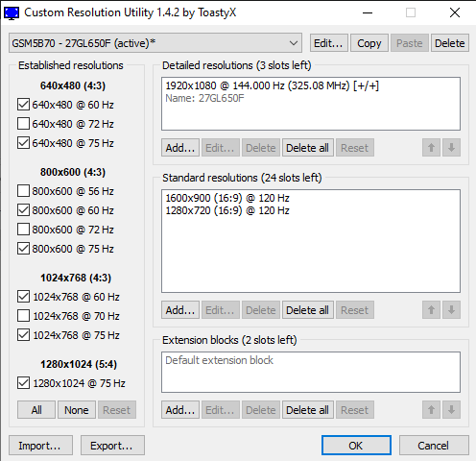476x461 pixels.
Task: Check 800x600 @ 56 Hz
Action: click(x=23, y=191)
